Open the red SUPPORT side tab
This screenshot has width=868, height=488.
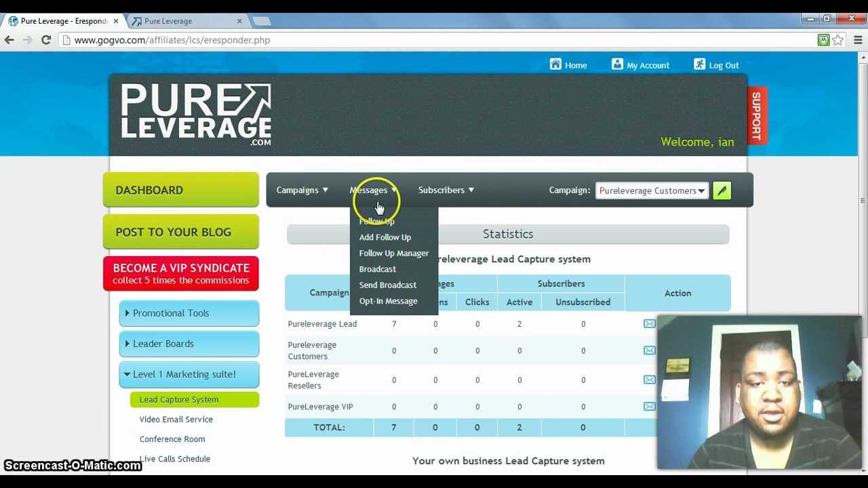pyautogui.click(x=757, y=115)
